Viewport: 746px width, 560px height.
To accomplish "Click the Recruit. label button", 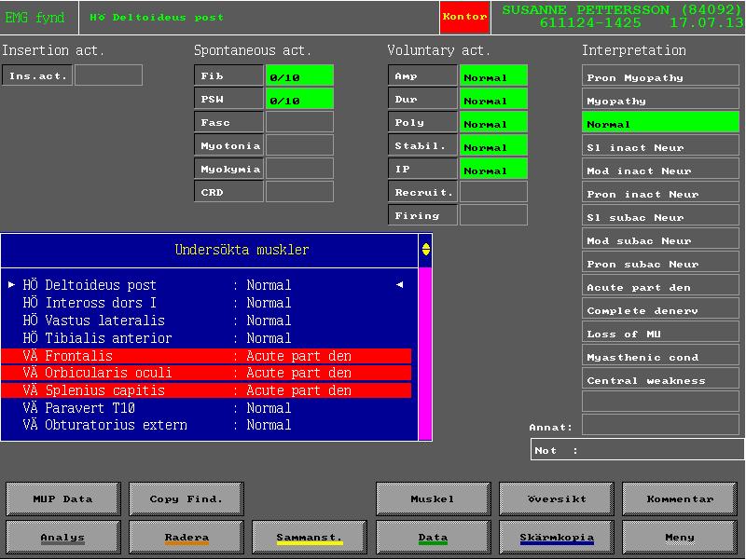I will (x=423, y=192).
